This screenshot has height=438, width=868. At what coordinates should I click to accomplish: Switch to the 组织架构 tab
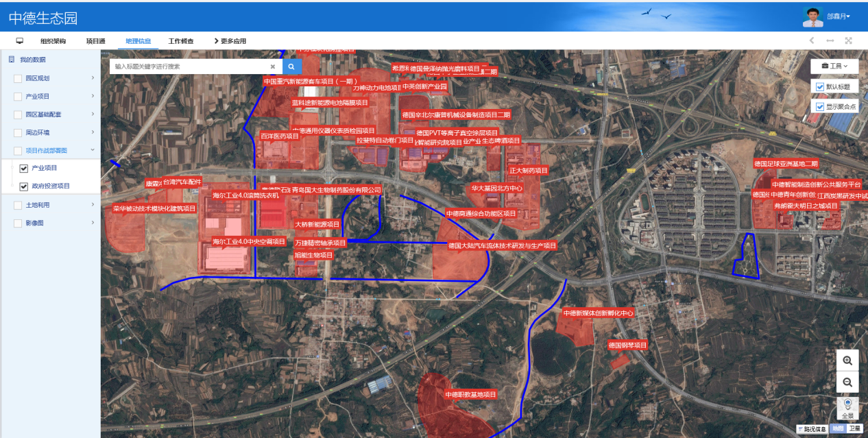click(53, 41)
